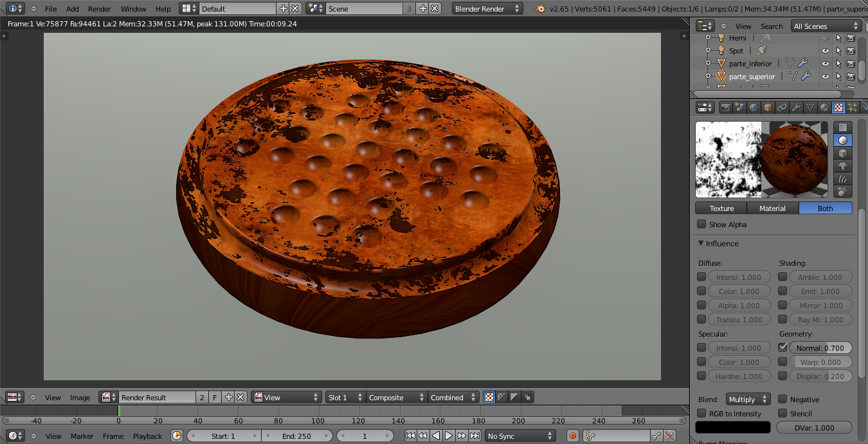Open the Blender Render engine dropdown

pyautogui.click(x=487, y=9)
